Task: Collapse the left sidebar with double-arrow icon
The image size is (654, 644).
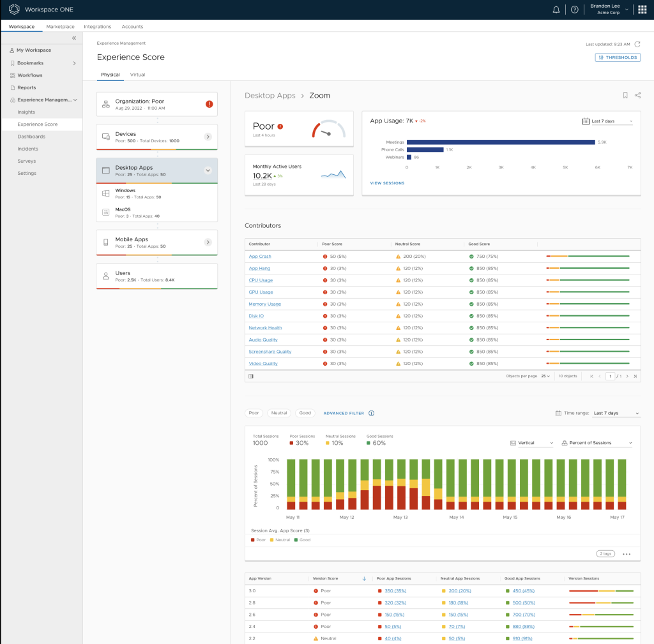Action: (73, 38)
